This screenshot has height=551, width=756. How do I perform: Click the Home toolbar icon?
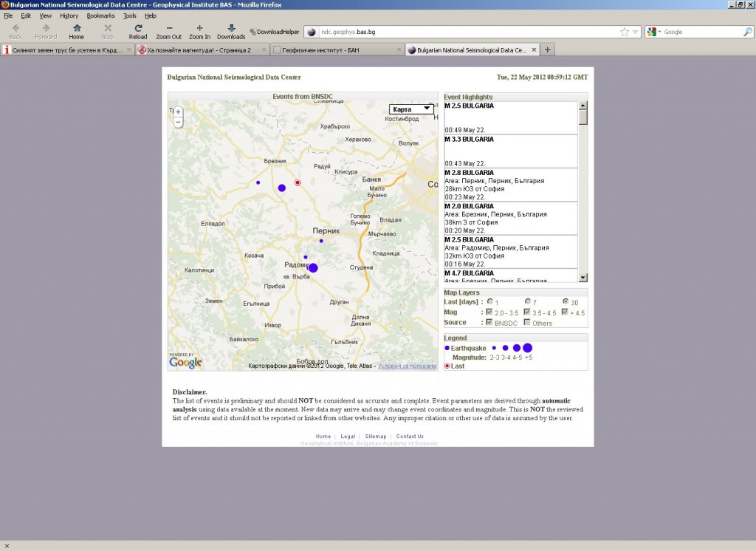(77, 28)
